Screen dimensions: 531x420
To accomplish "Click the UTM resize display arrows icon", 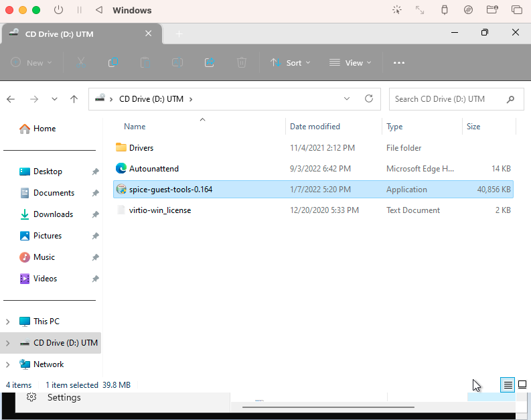I will coord(420,10).
